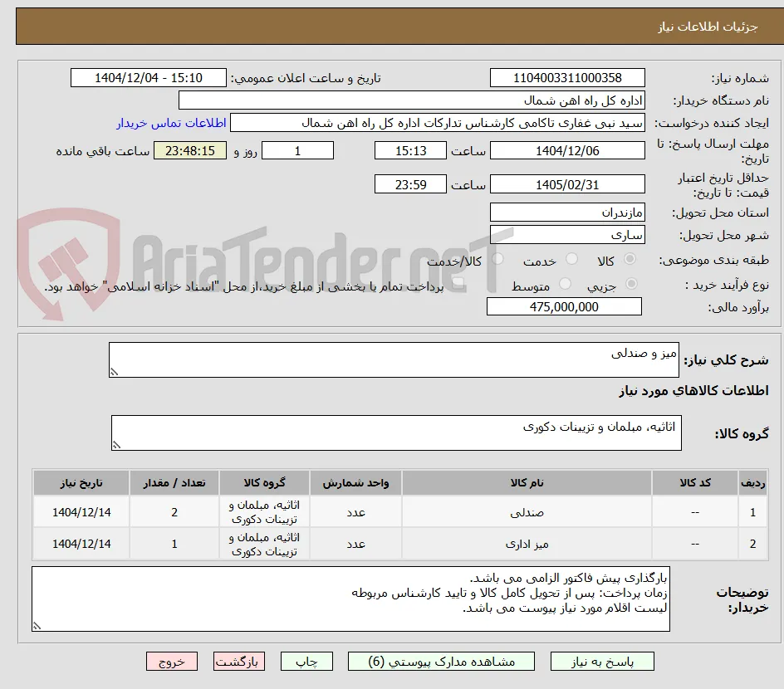Viewport: 784px width, 689px height.
Task: Click goods group cell in صندلی row
Action: 264,512
